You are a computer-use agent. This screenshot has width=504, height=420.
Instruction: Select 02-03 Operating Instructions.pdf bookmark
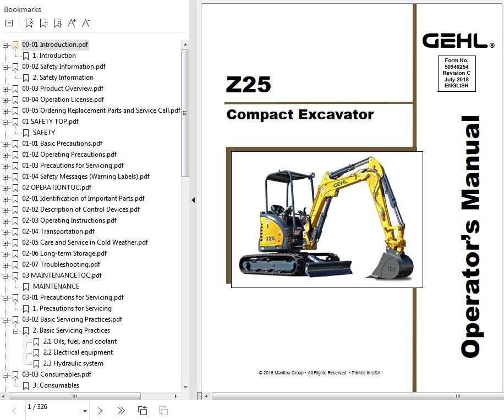69,220
